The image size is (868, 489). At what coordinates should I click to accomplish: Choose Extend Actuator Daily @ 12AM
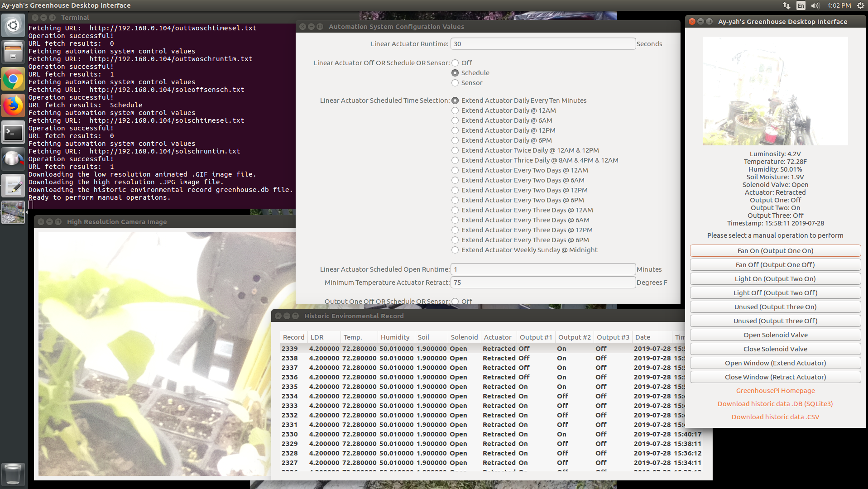[455, 110]
